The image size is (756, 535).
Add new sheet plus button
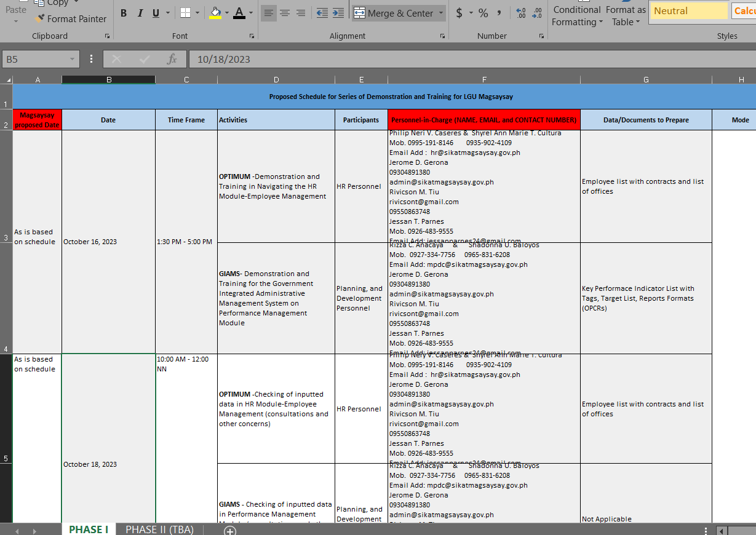pyautogui.click(x=230, y=530)
